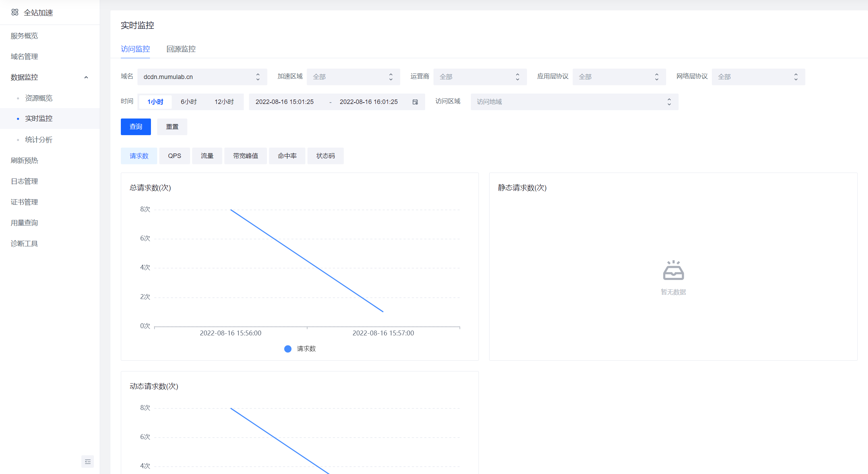The width and height of the screenshot is (868, 474).
Task: Click the 重置 button
Action: coord(172,127)
